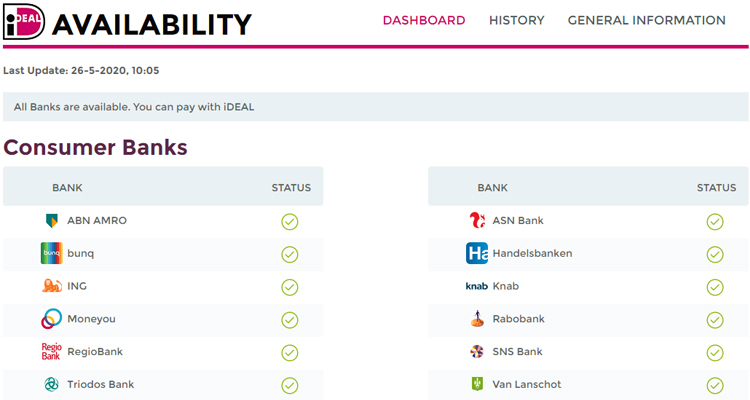Click the Handelsbanken blue logo
750x400 pixels.
(477, 253)
